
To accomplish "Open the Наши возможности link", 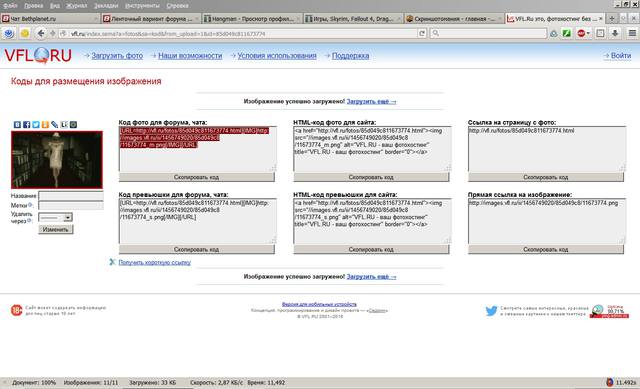I will pos(190,56).
